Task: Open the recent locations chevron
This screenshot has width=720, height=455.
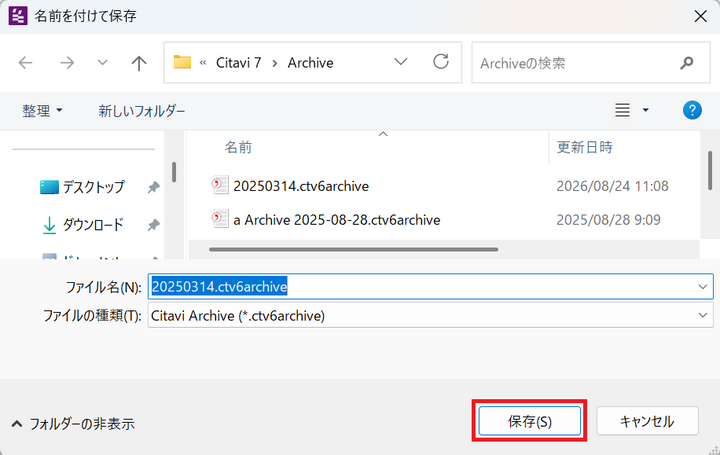Action: (x=102, y=62)
